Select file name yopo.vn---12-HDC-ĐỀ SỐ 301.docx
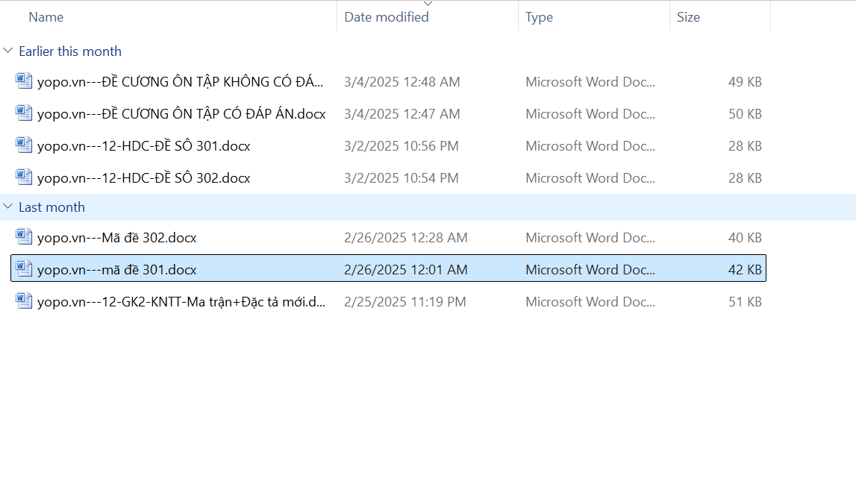The height and width of the screenshot is (504, 856). coord(143,146)
